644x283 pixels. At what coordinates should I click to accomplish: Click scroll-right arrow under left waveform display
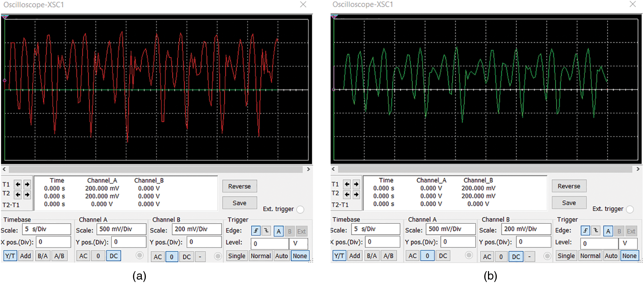pos(308,169)
